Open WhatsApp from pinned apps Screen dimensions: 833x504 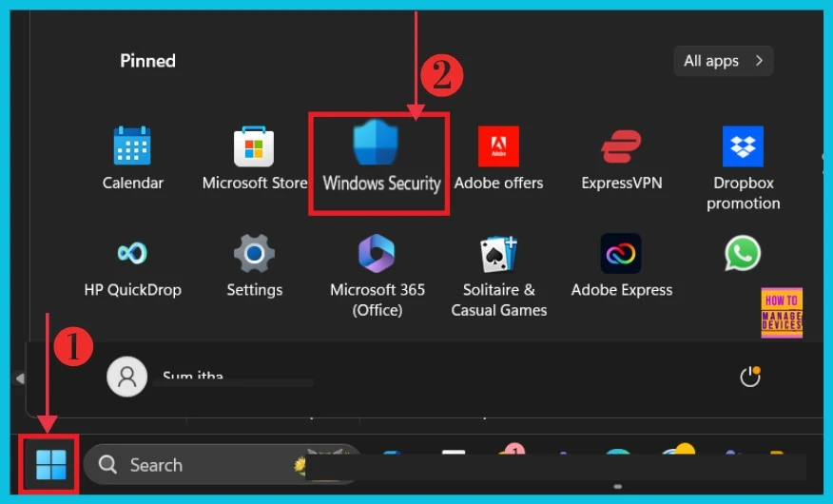point(743,253)
